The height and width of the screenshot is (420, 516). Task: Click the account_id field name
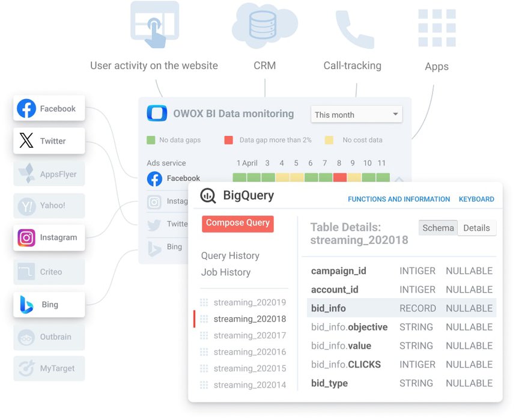(335, 290)
